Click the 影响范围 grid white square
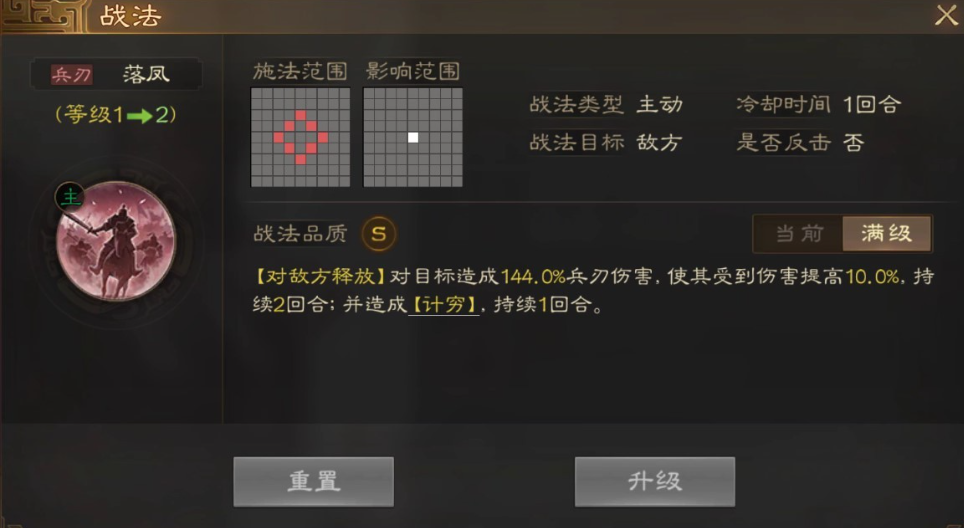Screen dimensions: 964x528 (x=413, y=137)
